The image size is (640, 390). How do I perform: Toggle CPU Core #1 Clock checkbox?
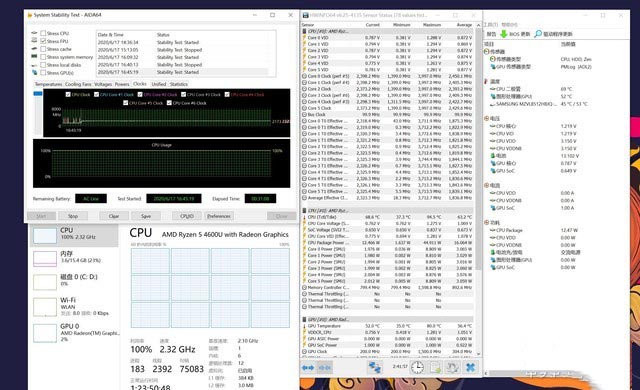(x=96, y=94)
